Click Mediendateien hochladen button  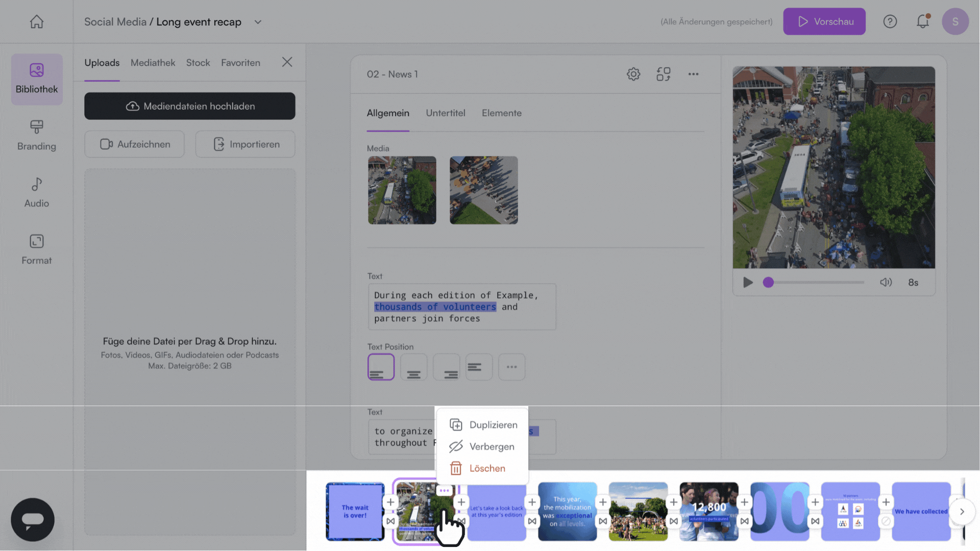(x=190, y=106)
